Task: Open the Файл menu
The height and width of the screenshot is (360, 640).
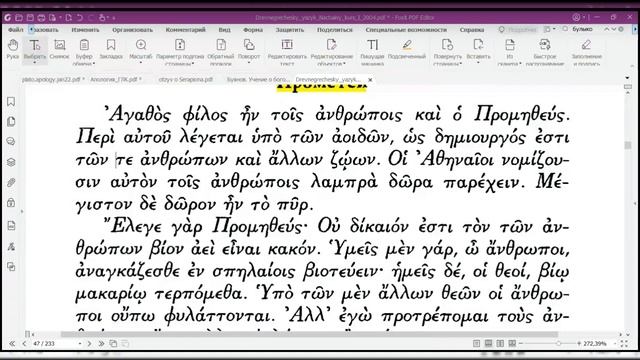Action: [x=16, y=30]
